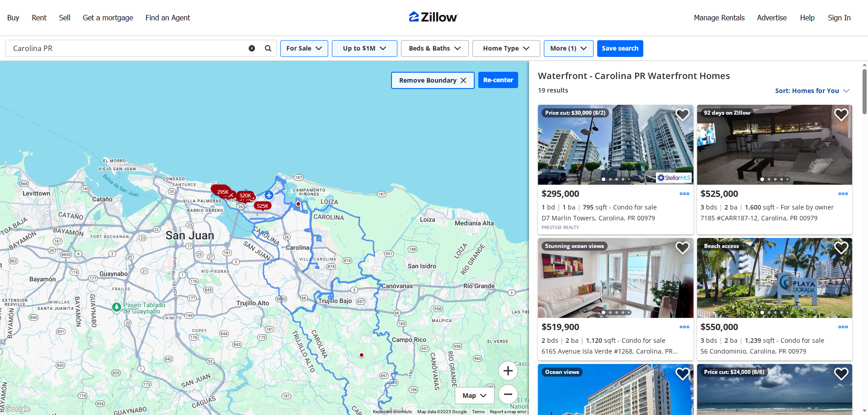Clear the Carolina PR search text

coord(252,48)
